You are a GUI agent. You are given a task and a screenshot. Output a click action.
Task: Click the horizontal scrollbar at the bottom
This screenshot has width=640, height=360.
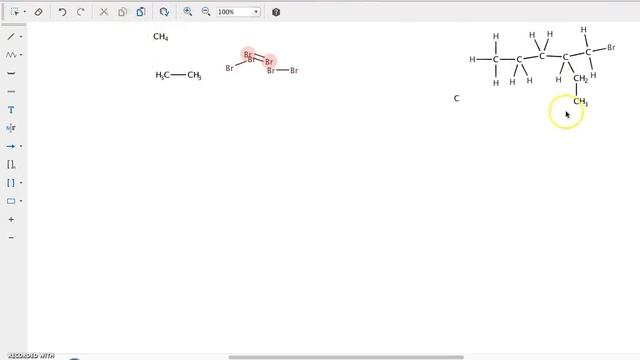346,357
